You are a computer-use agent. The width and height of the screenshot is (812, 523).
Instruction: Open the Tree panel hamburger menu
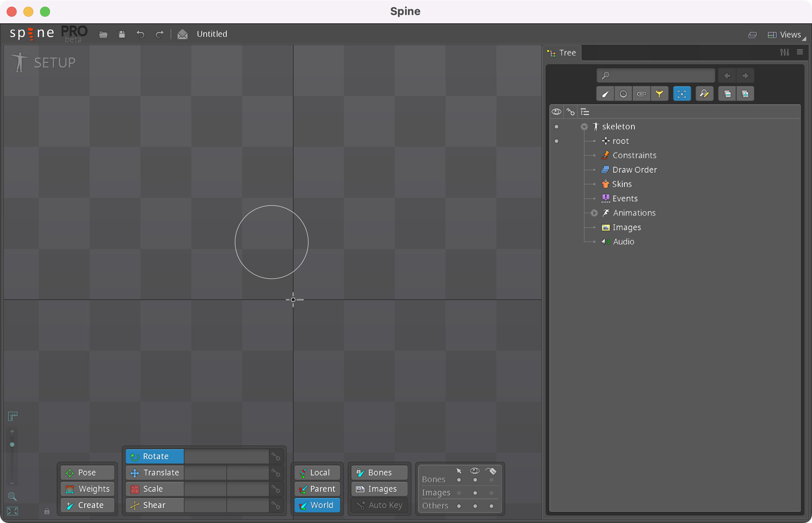tap(800, 52)
